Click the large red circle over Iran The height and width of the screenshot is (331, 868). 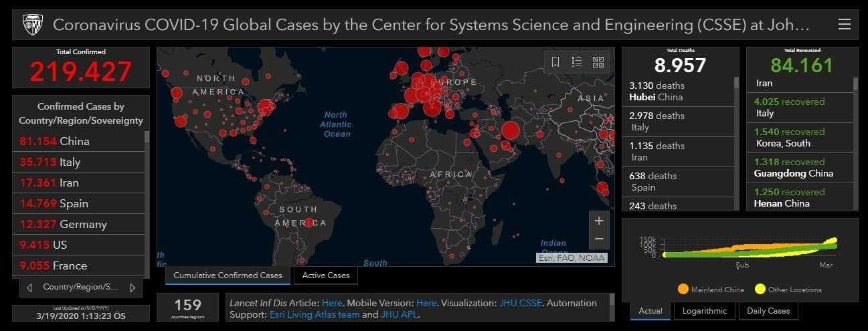coord(510,130)
